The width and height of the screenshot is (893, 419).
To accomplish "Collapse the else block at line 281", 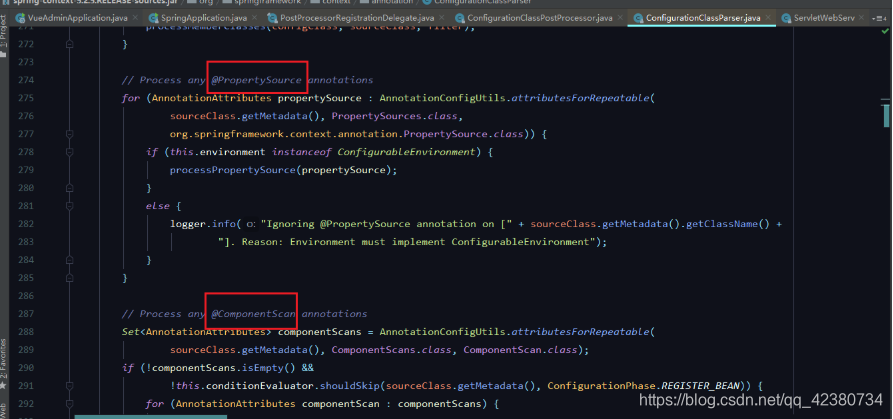I will 69,206.
